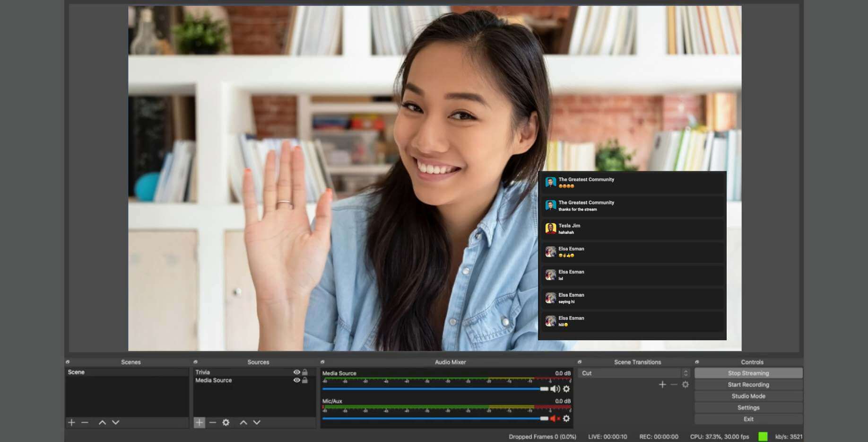Open source properties gear in Sources panel
This screenshot has height=442, width=868.
coord(226,422)
